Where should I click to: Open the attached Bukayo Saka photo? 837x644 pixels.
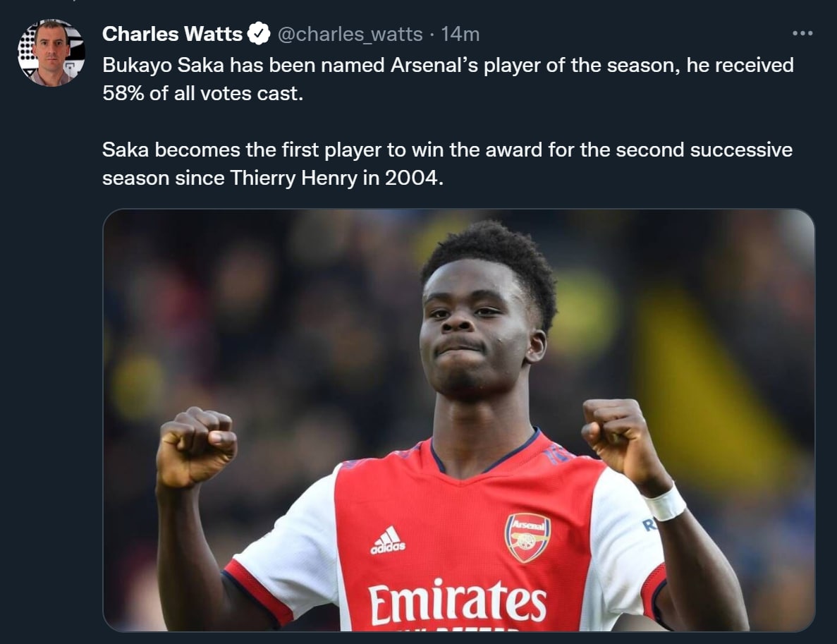(458, 420)
